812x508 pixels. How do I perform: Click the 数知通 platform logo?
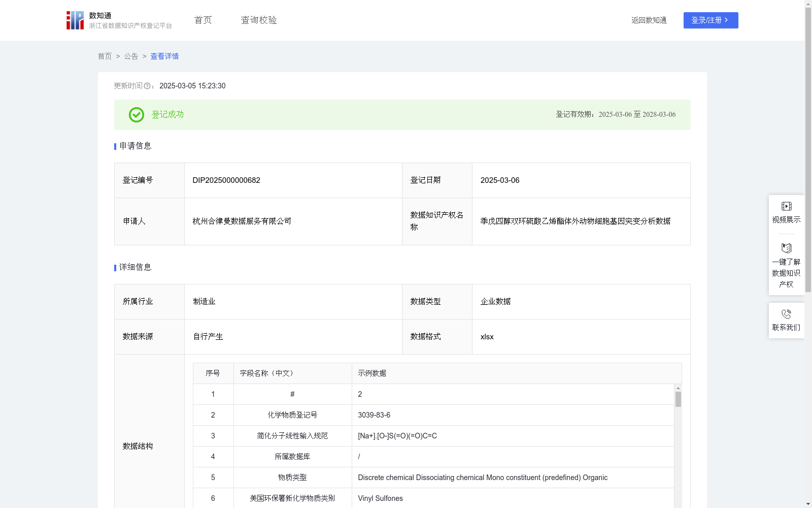tap(119, 20)
